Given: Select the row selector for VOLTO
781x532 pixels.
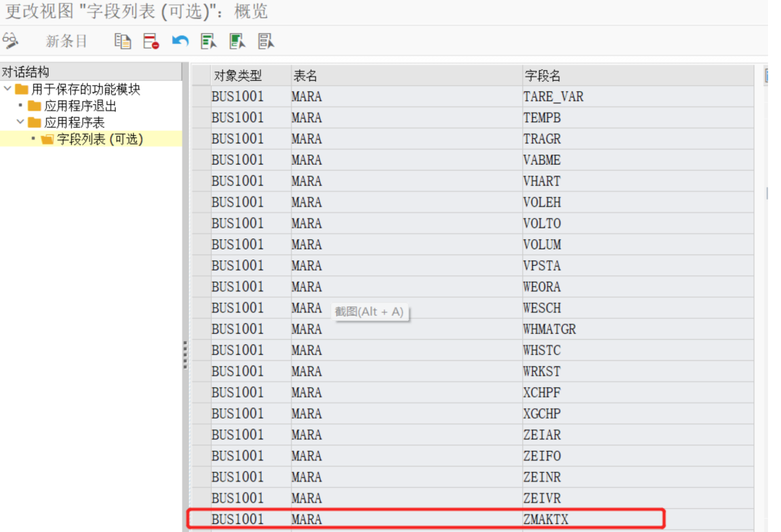Looking at the screenshot, I should tap(201, 223).
